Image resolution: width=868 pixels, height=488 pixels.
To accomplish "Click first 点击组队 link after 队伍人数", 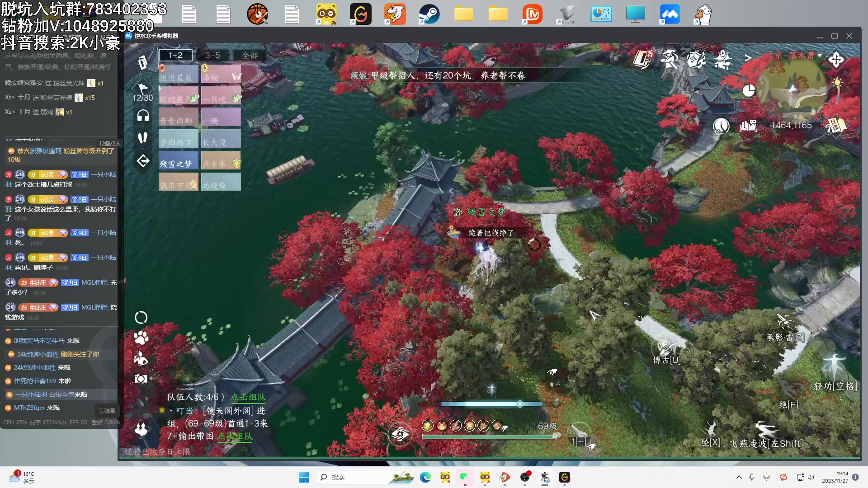I will [x=248, y=397].
